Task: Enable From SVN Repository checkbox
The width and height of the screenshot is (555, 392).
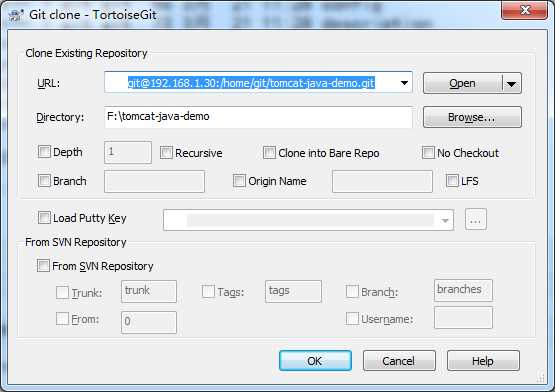Action: 43,266
